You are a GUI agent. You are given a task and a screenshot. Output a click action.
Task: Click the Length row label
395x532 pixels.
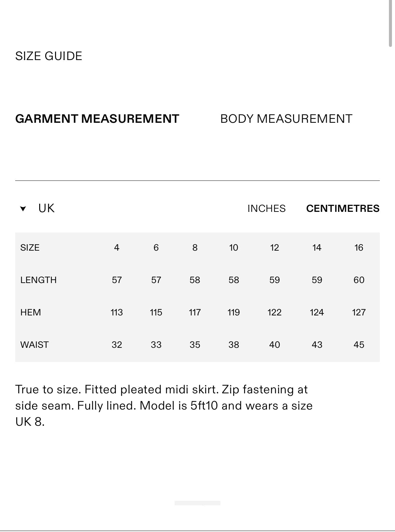[x=38, y=280]
